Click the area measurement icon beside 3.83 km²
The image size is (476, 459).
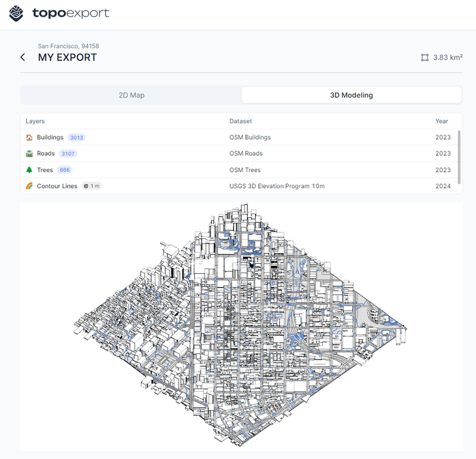pos(425,58)
